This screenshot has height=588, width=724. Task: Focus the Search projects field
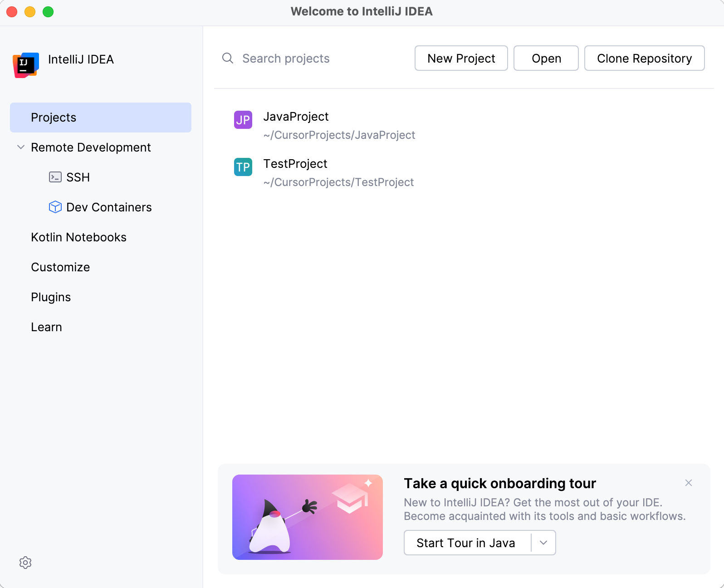[x=318, y=58]
